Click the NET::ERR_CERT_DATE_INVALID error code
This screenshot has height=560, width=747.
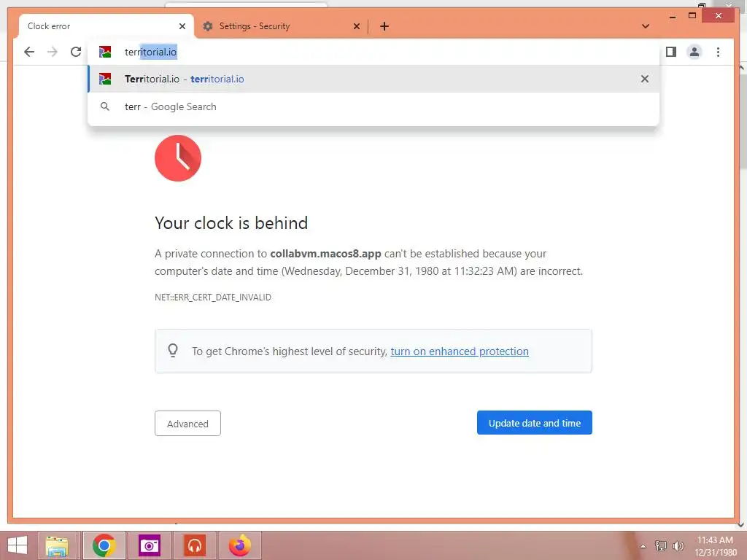(213, 297)
